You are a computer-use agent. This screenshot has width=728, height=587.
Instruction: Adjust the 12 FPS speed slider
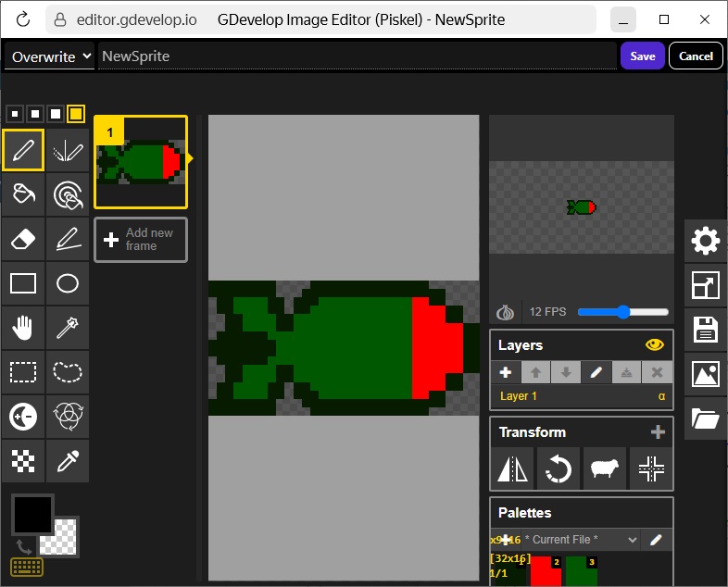pyautogui.click(x=623, y=312)
